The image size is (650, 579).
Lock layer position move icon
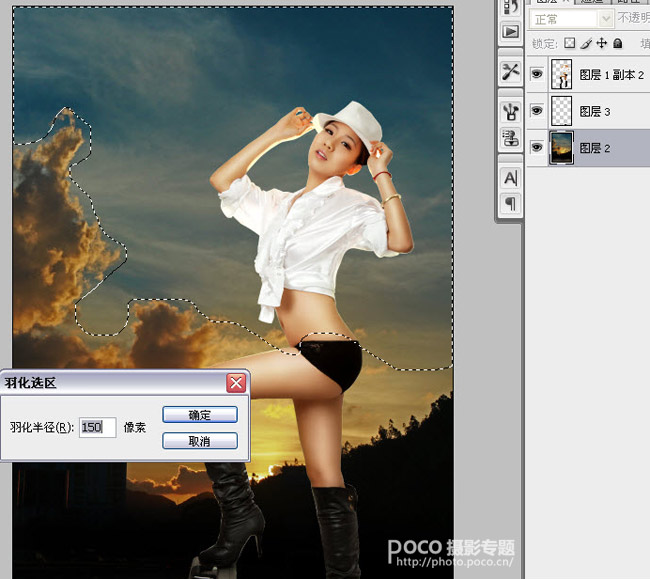(601, 43)
